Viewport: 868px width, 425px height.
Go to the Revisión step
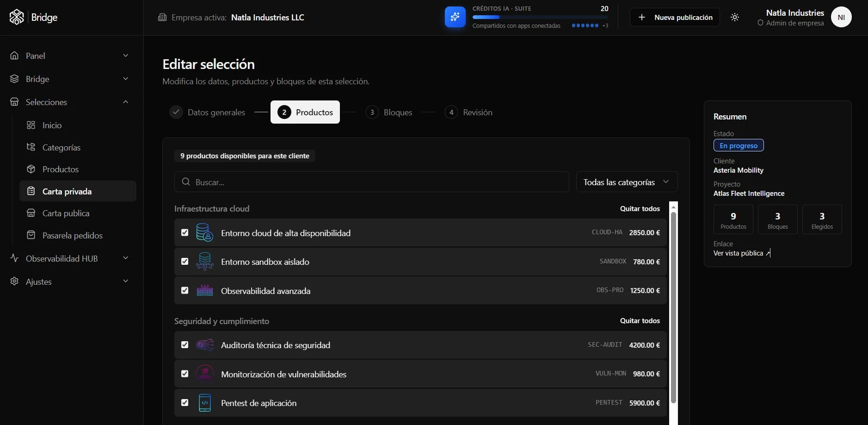pyautogui.click(x=468, y=112)
